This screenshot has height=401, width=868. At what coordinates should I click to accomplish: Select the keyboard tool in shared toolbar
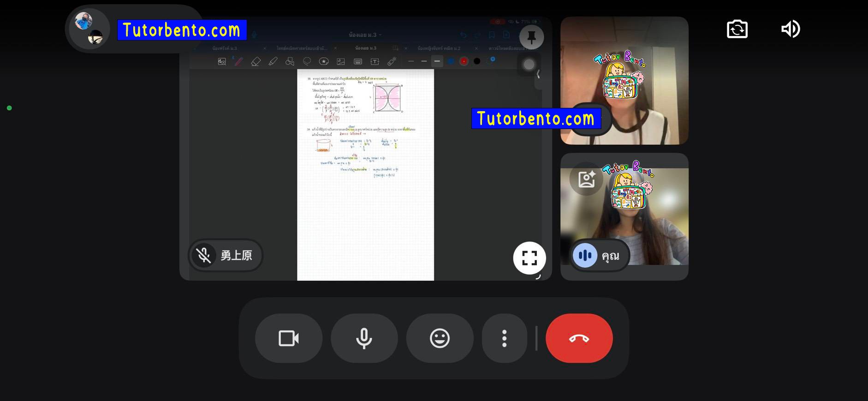pos(358,61)
